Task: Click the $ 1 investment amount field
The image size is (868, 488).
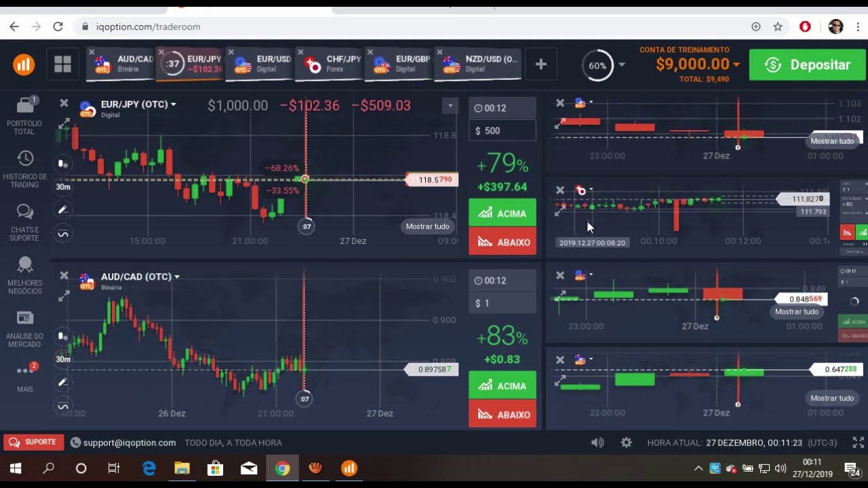Action: (502, 303)
